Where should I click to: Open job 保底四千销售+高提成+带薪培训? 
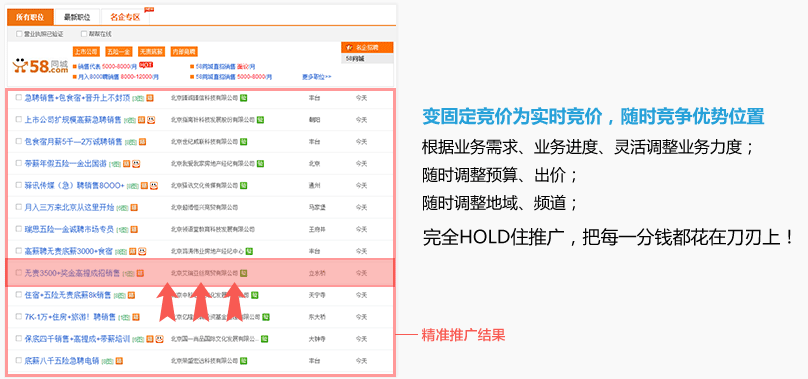[77, 339]
